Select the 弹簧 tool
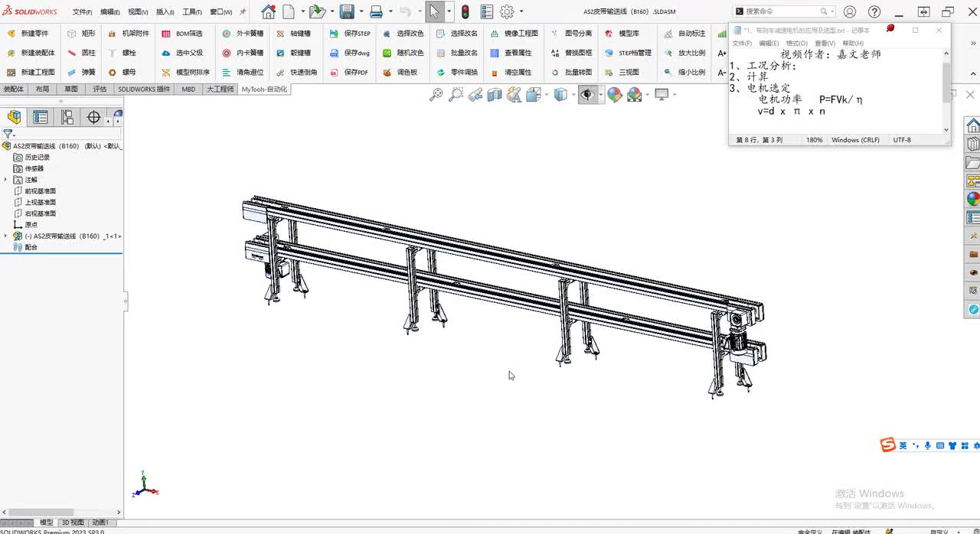The width and height of the screenshot is (980, 534). coord(81,72)
